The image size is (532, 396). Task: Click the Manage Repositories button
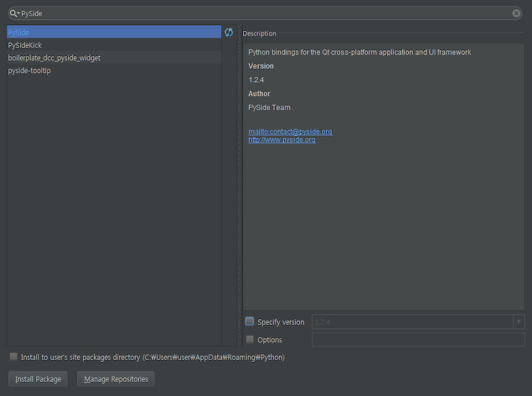[116, 379]
